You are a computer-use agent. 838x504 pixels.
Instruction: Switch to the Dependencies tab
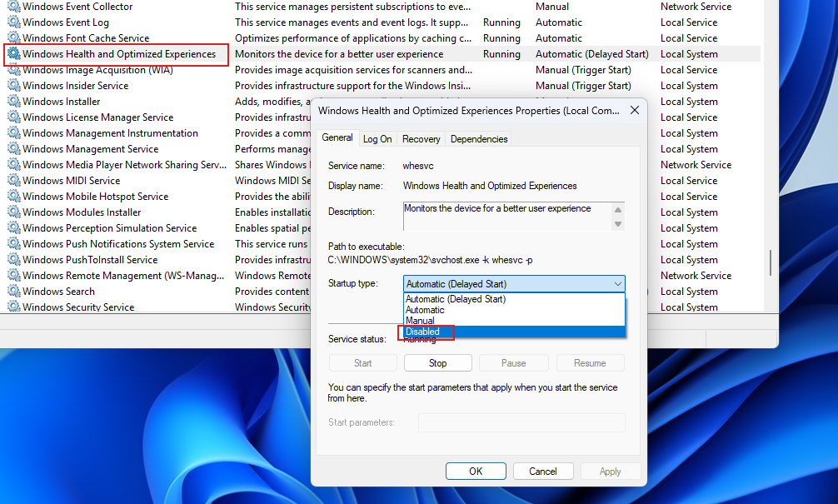click(x=479, y=139)
